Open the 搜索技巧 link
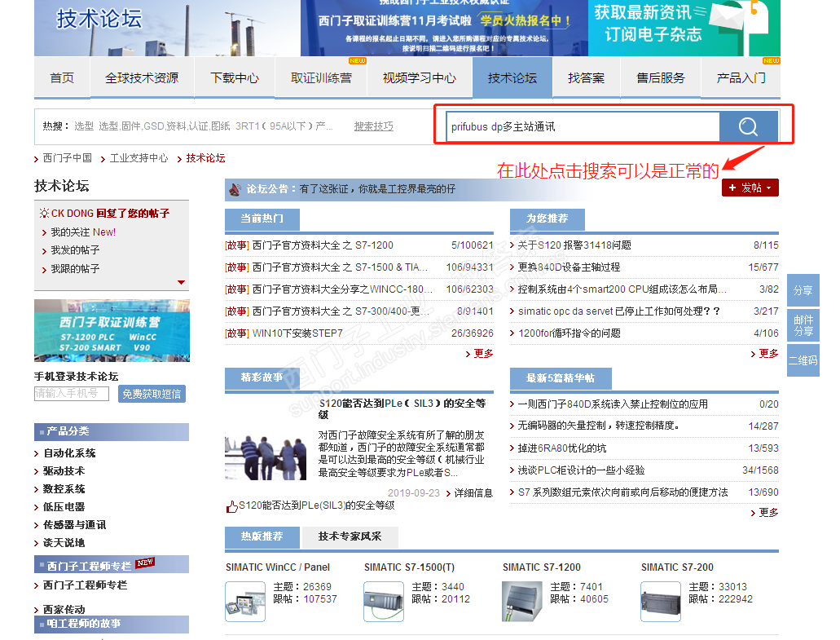Screen dimensions: 840x640 tap(373, 126)
